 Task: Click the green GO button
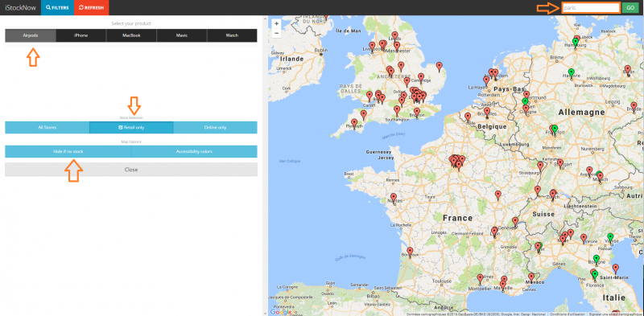(x=630, y=8)
